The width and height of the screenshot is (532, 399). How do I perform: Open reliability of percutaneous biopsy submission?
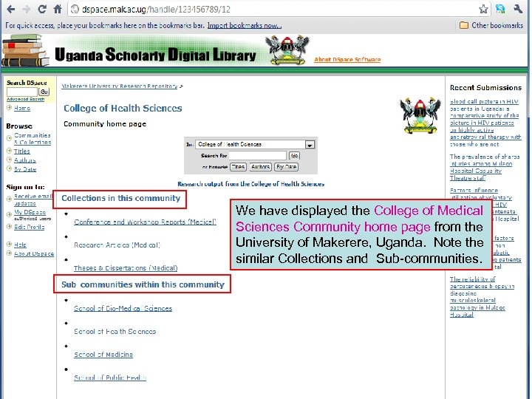coord(482,297)
